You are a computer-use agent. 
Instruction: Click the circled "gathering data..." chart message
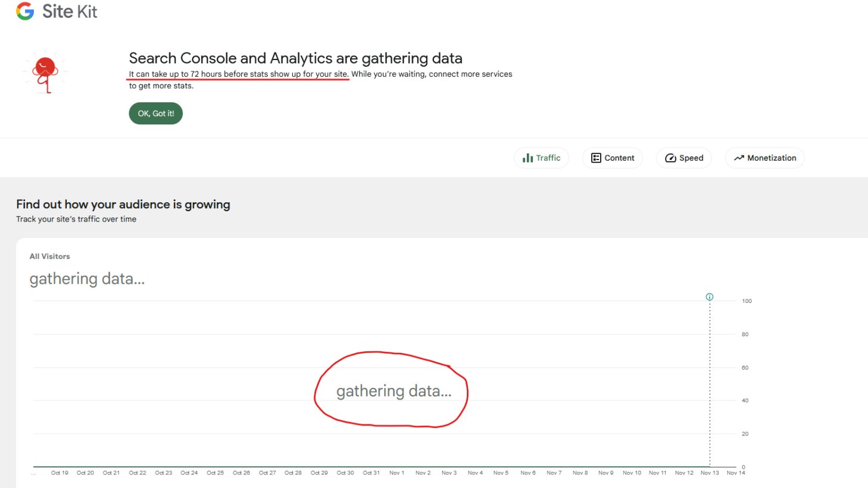[x=394, y=391]
